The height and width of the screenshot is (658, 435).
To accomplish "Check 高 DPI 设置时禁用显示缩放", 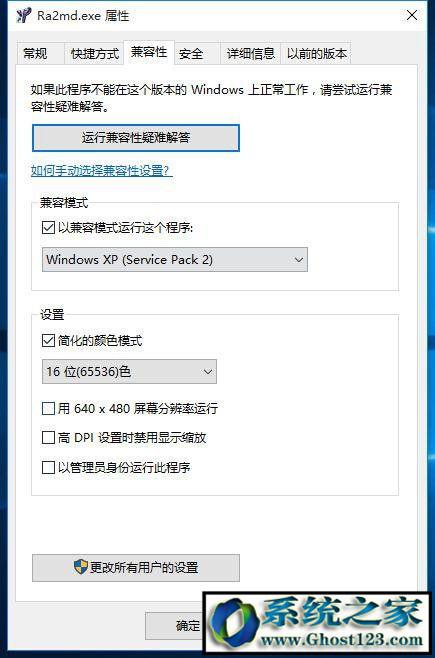I will [48, 438].
